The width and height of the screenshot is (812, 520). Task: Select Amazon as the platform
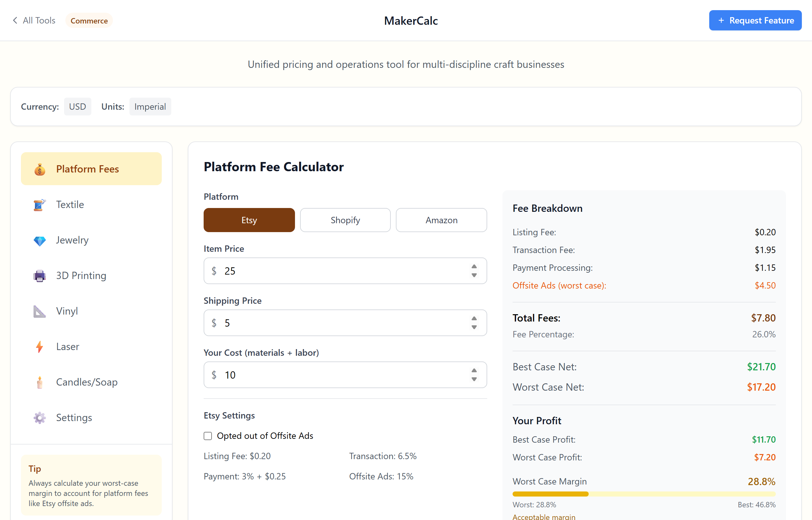tap(441, 220)
